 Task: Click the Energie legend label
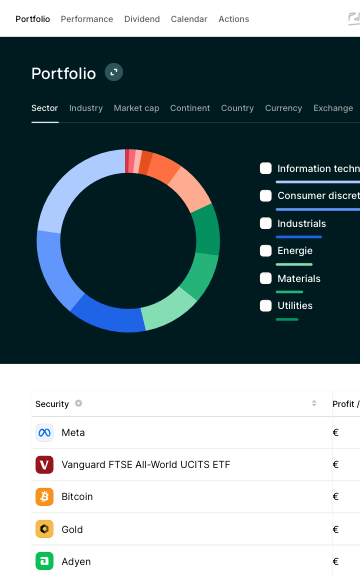tap(295, 251)
